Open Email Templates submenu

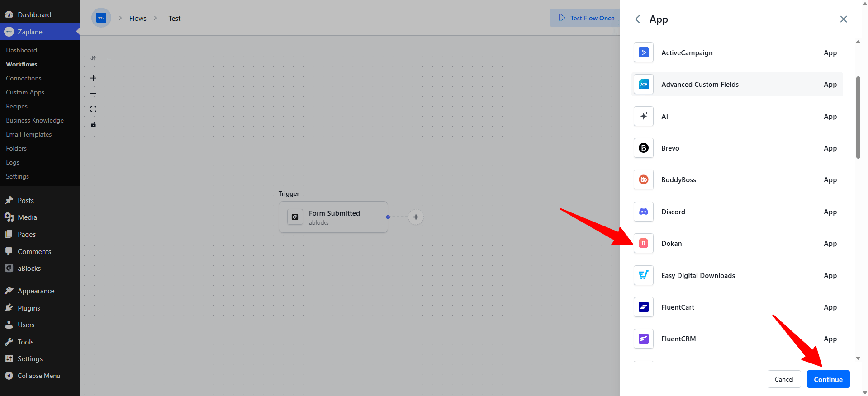pos(28,134)
